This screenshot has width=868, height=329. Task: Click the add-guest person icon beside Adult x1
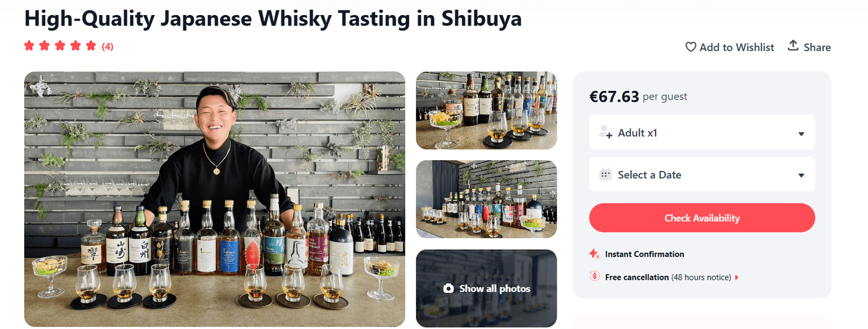(x=606, y=132)
